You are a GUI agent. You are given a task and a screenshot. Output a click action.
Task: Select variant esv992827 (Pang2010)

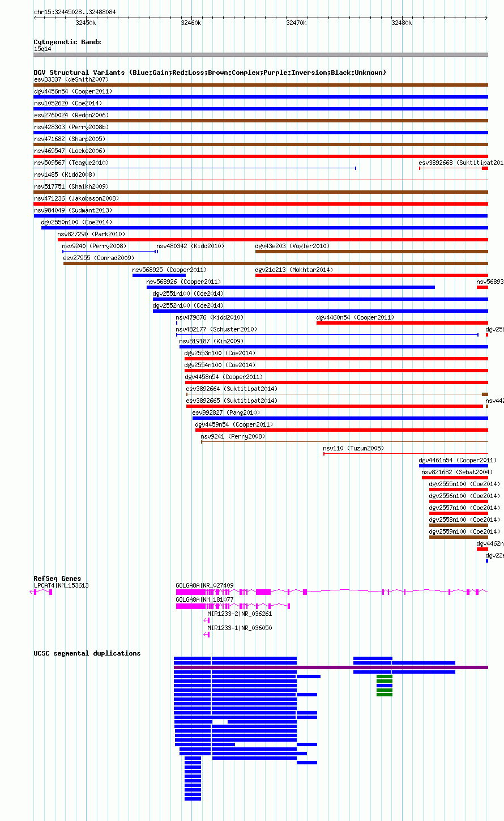click(x=226, y=412)
